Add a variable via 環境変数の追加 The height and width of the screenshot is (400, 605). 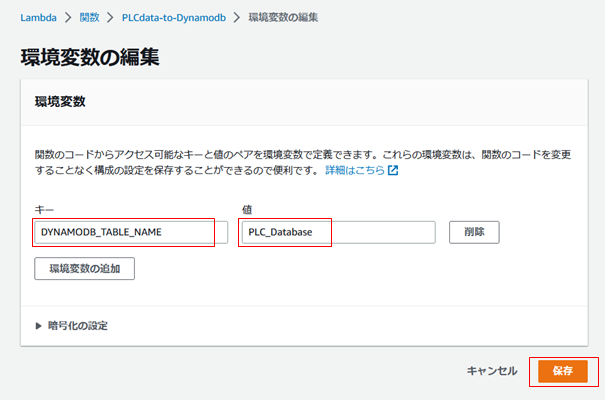[x=84, y=268]
